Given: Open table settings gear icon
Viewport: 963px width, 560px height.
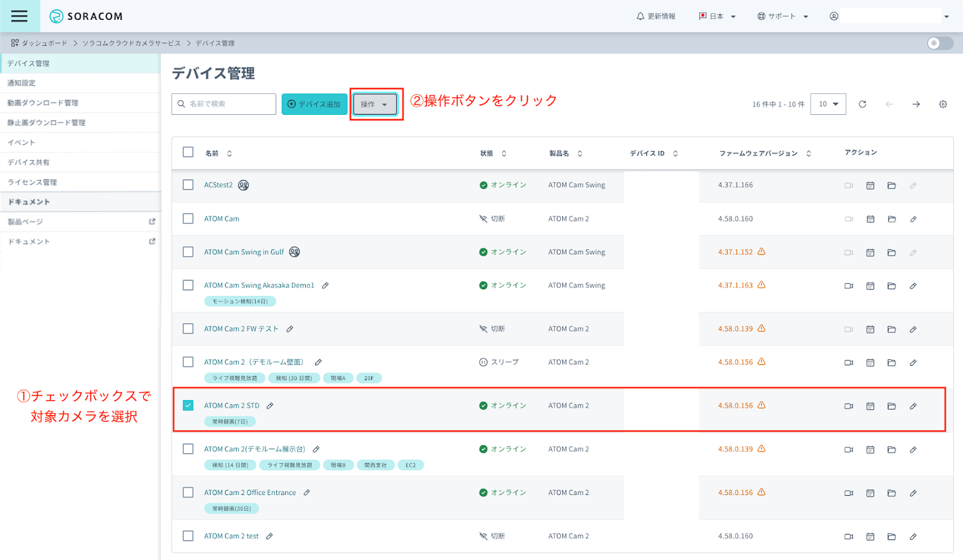Looking at the screenshot, I should point(943,104).
